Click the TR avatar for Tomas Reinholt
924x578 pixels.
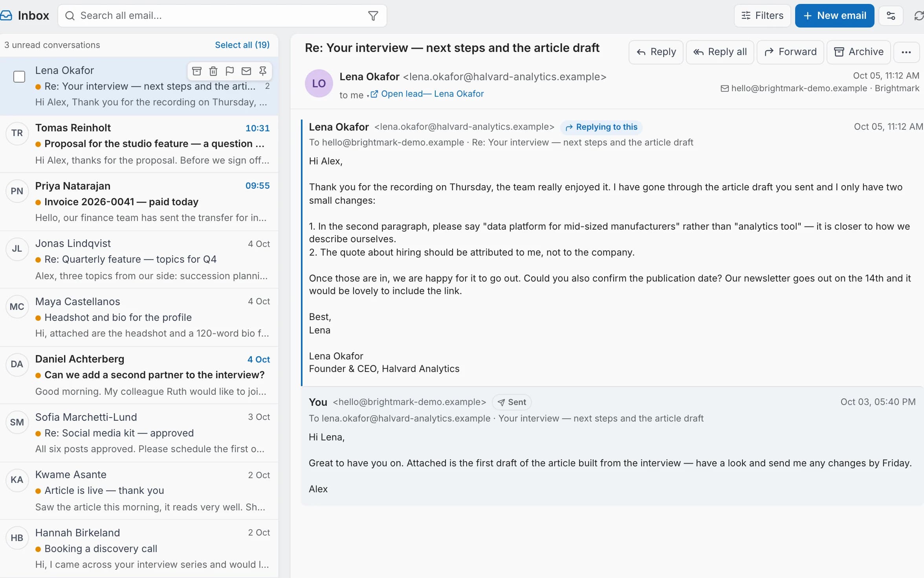pos(17,133)
